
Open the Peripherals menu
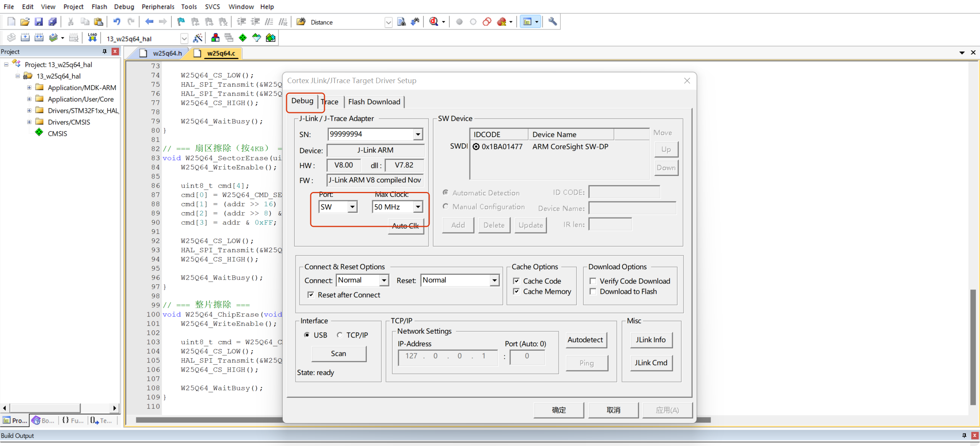point(158,7)
